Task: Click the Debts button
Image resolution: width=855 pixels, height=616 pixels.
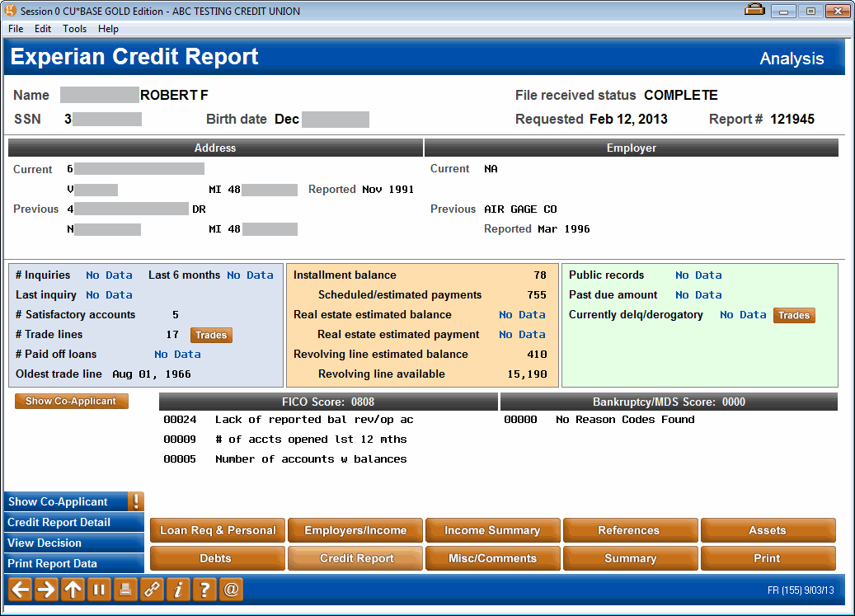Action: point(218,558)
